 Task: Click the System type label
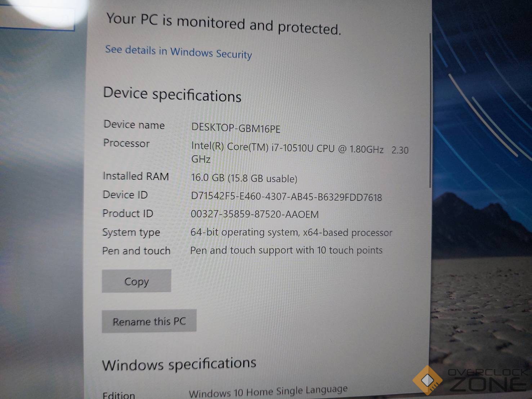click(131, 232)
